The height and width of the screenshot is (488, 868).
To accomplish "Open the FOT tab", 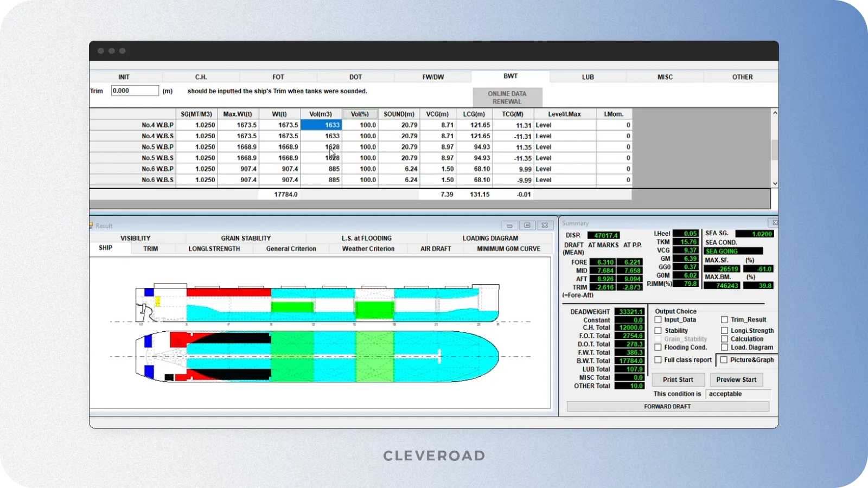I will point(278,77).
